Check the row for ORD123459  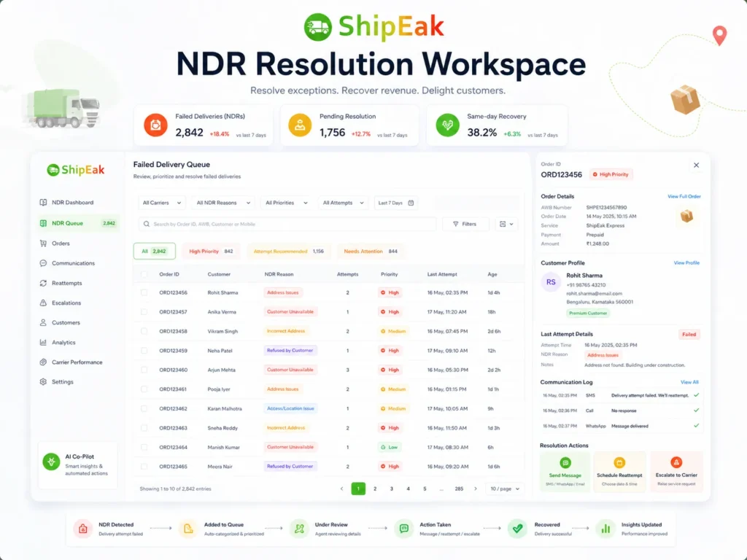(144, 351)
